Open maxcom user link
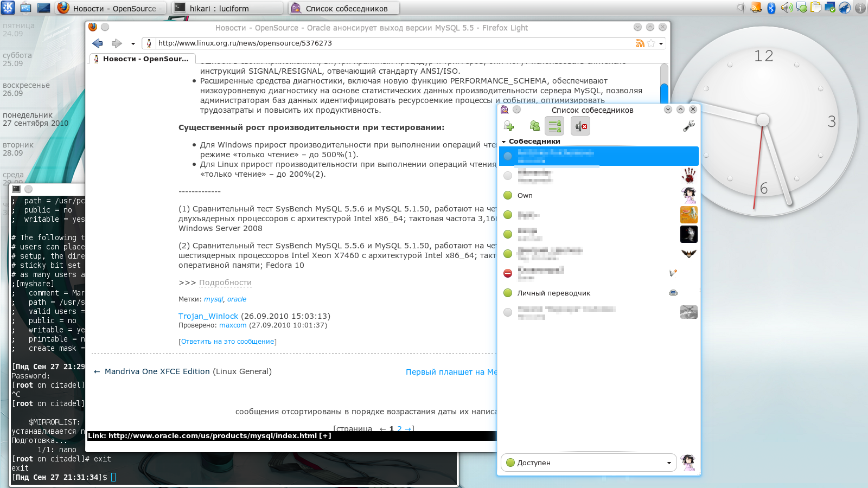The image size is (868, 488). (x=233, y=325)
